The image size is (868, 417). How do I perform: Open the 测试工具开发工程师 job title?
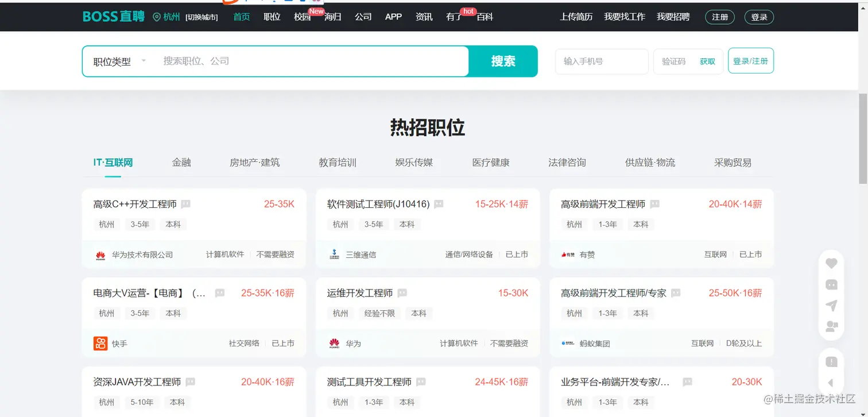369,382
